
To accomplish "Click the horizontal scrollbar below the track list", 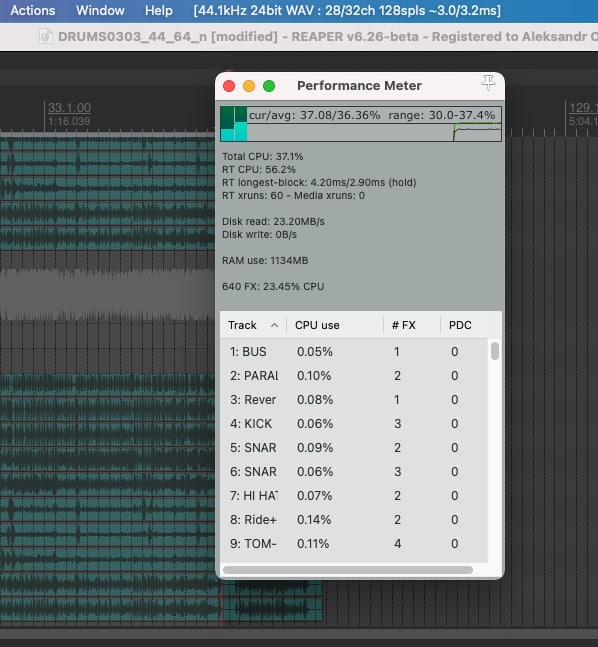I will click(348, 570).
